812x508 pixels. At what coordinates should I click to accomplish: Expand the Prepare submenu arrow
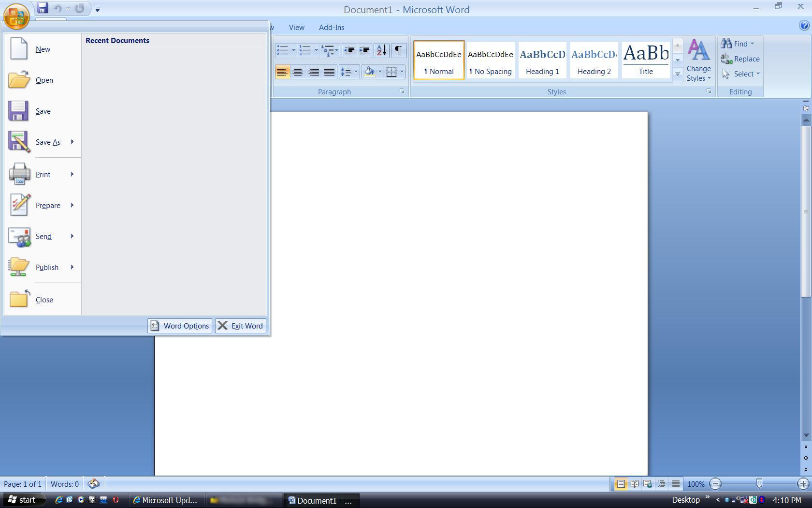72,205
